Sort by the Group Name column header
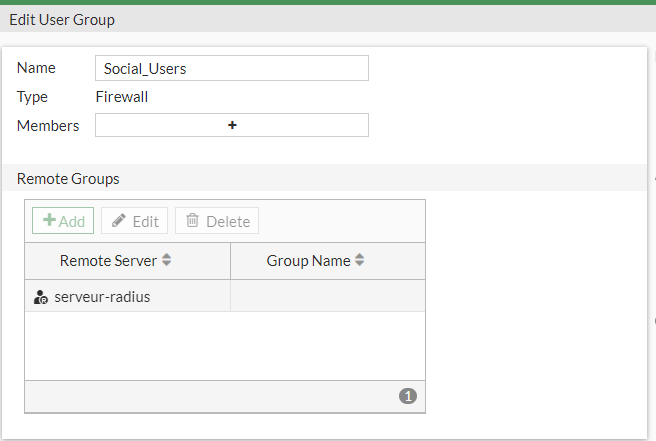The height and width of the screenshot is (441, 656). [x=308, y=261]
